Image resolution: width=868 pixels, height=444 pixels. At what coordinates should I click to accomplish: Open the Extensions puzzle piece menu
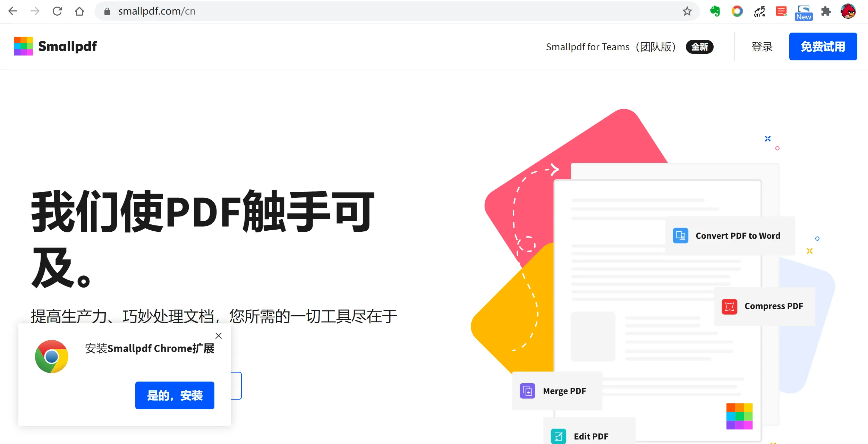coord(826,11)
